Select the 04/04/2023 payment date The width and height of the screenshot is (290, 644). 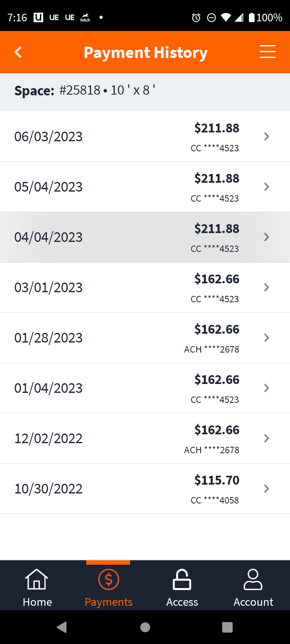click(48, 237)
